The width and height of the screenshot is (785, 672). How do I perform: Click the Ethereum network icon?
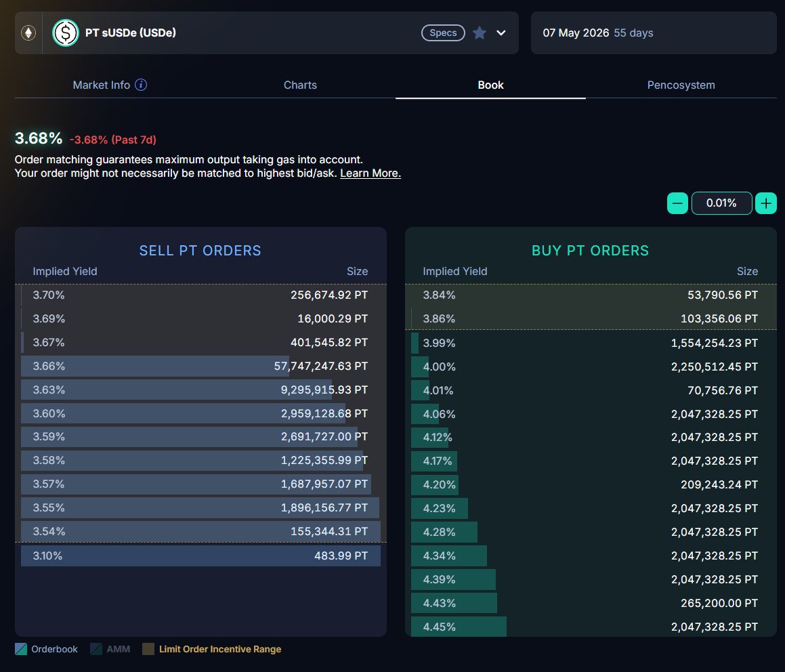click(x=28, y=33)
